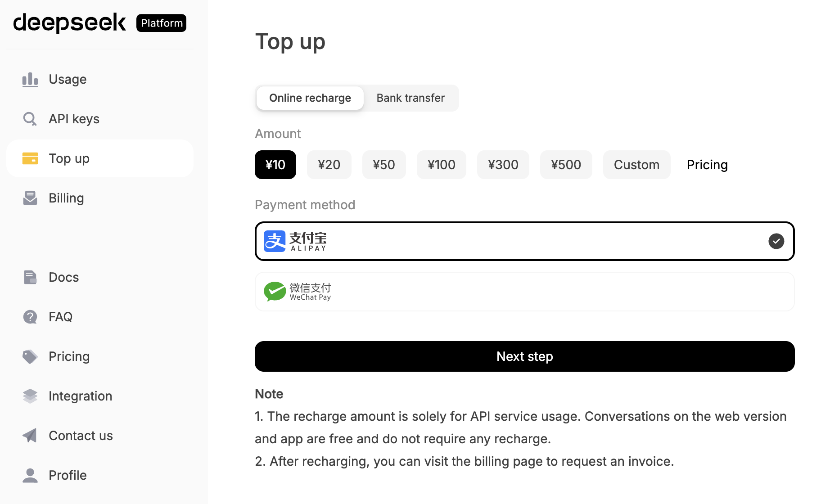Click the Contact us paper plane icon
Image resolution: width=839 pixels, height=504 pixels.
[30, 436]
